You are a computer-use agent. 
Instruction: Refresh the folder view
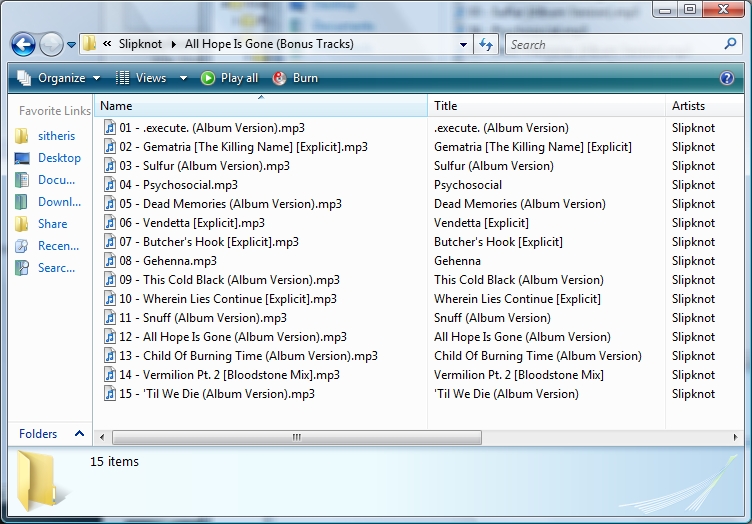[x=486, y=45]
